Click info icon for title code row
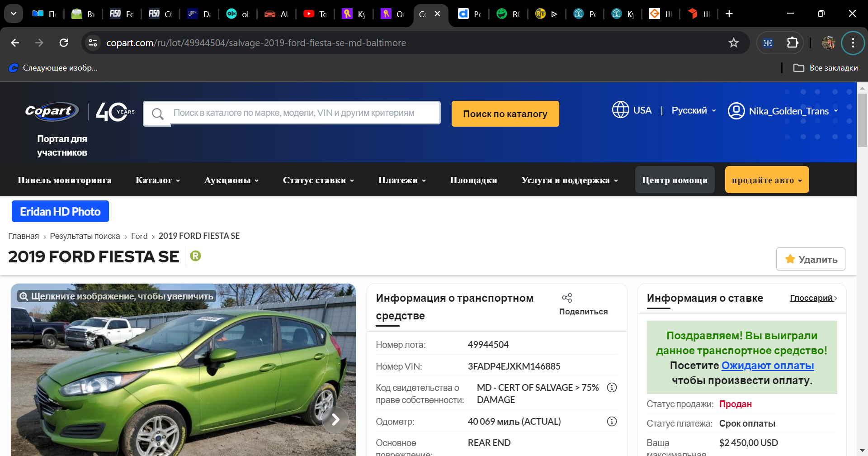 [x=612, y=388]
